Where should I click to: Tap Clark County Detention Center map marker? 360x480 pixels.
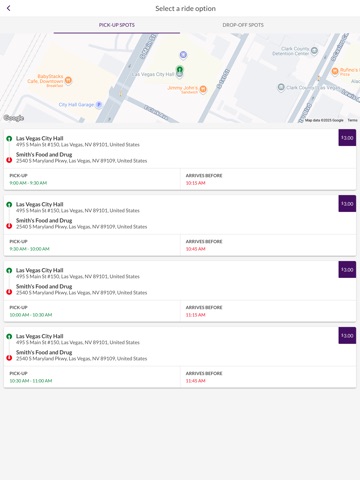(x=314, y=51)
